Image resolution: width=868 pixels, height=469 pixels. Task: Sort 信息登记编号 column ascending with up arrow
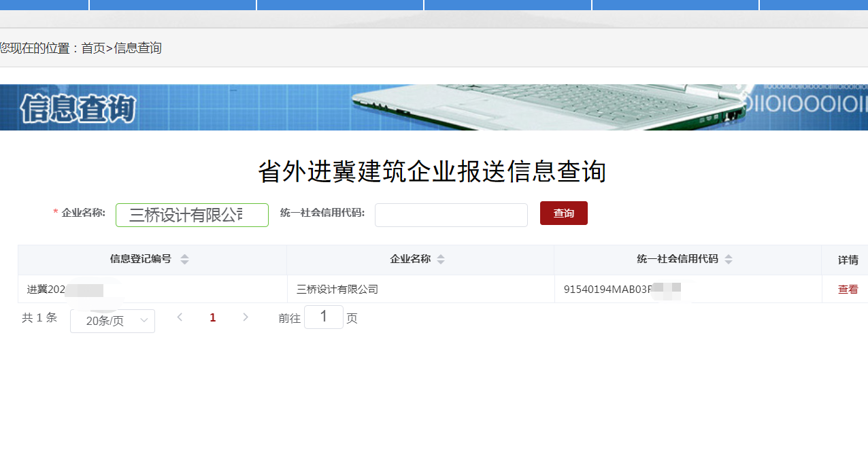tap(184, 256)
